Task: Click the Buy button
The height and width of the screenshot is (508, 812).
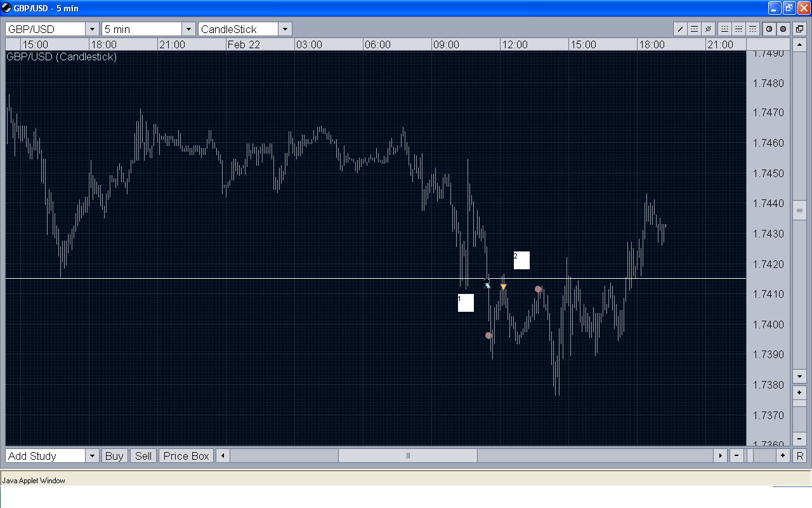Action: click(114, 456)
